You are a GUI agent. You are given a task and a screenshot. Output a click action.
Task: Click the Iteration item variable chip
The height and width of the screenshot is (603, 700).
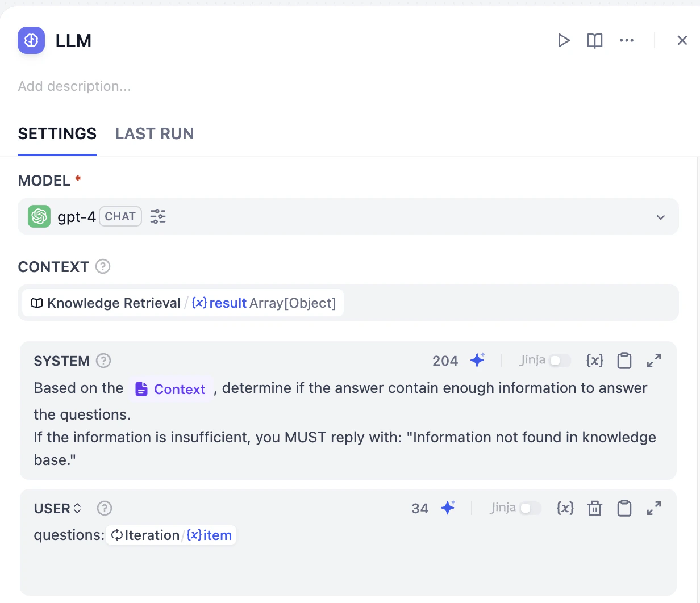(x=171, y=535)
